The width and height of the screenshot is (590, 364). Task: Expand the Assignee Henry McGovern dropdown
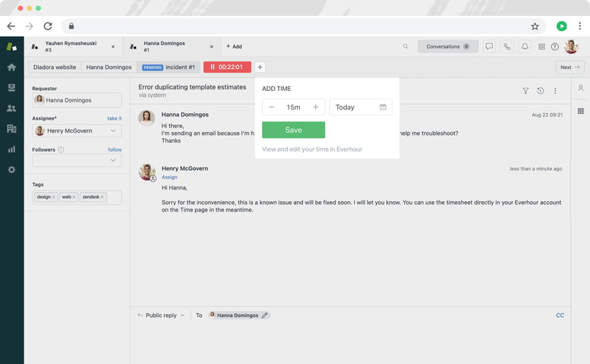pyautogui.click(x=77, y=130)
